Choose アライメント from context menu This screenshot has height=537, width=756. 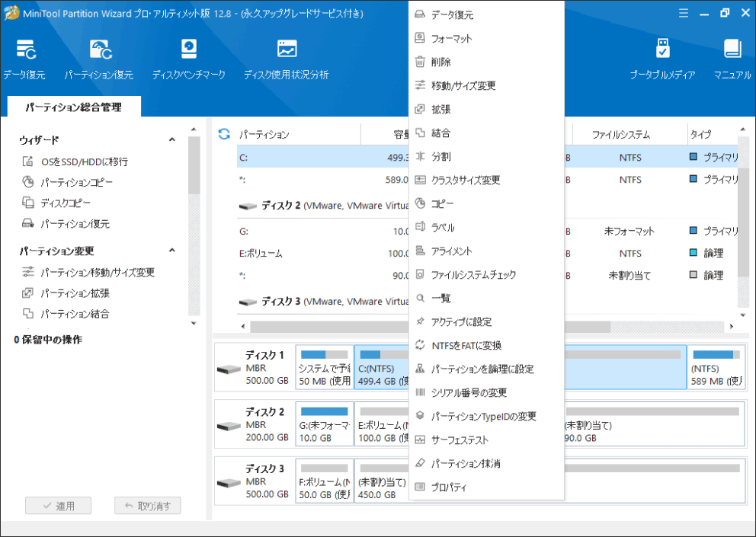pos(486,251)
